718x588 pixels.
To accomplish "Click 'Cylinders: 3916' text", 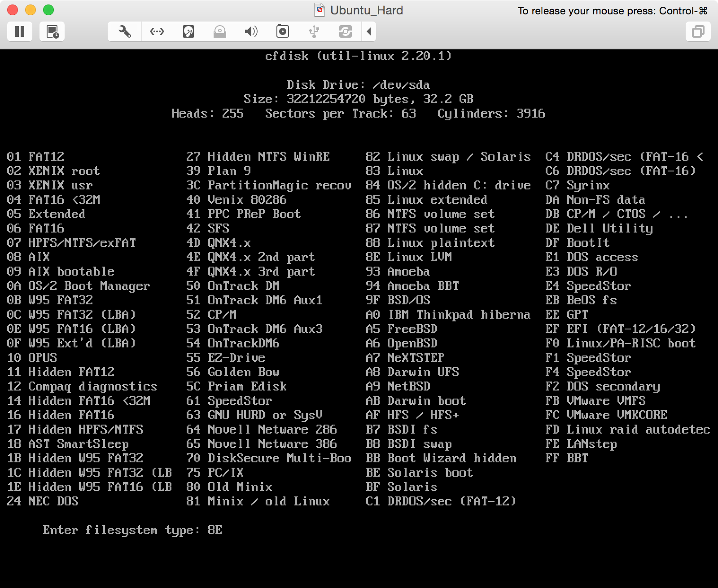I will 491,114.
